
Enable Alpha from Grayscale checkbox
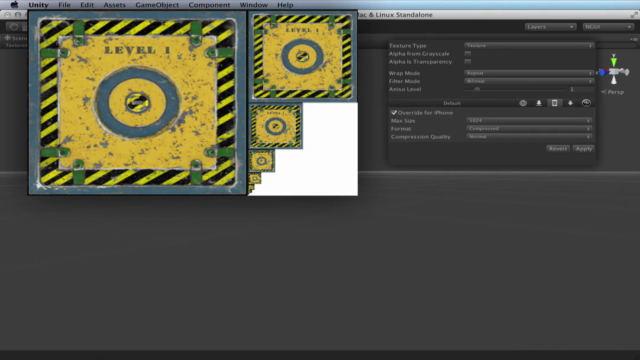click(468, 53)
